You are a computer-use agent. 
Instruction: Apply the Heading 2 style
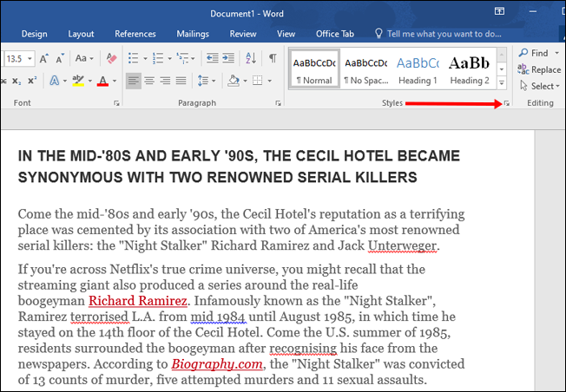point(470,70)
